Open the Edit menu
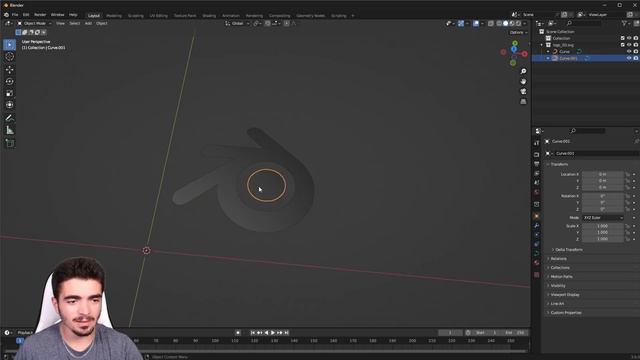This screenshot has height=360, width=640. [26, 15]
